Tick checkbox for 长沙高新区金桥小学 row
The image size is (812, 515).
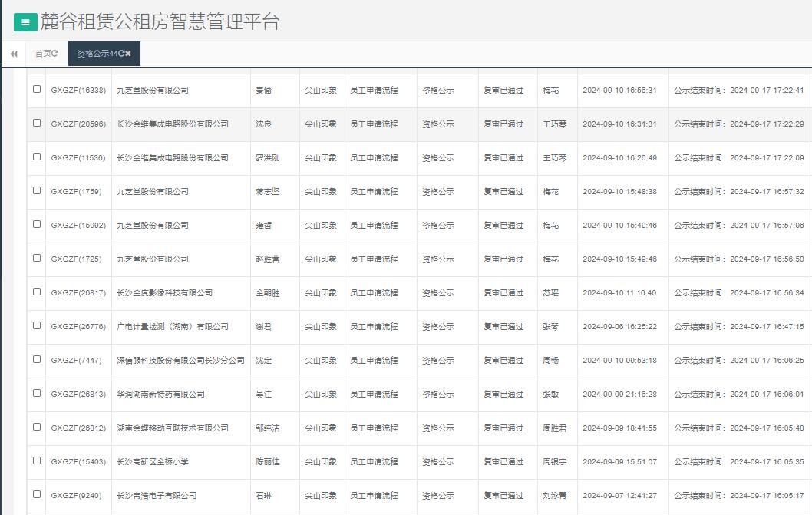36,462
